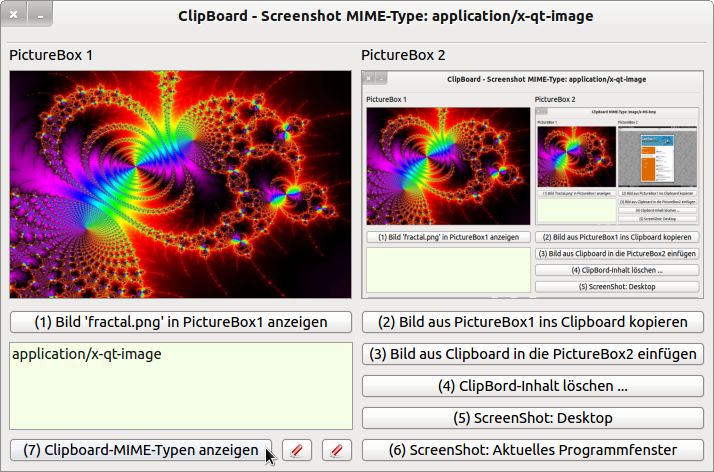
Task: Minimize the ClipBoard program window
Action: 39,16
